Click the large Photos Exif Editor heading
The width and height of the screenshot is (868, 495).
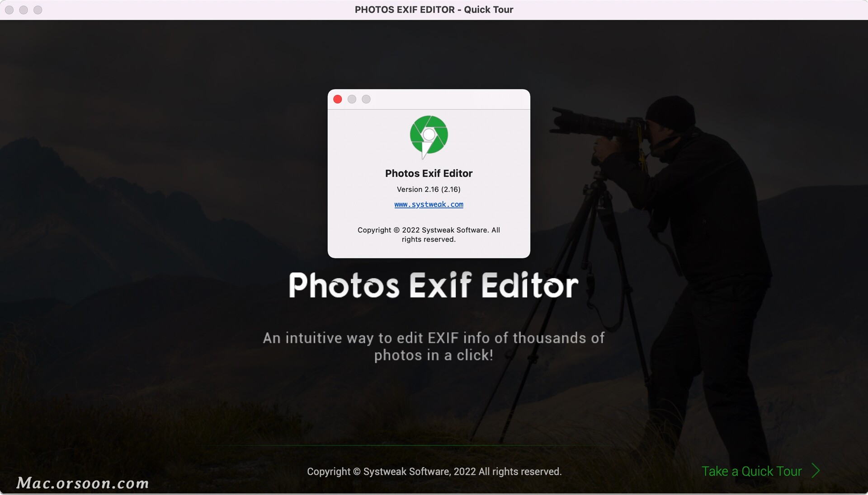click(x=434, y=285)
